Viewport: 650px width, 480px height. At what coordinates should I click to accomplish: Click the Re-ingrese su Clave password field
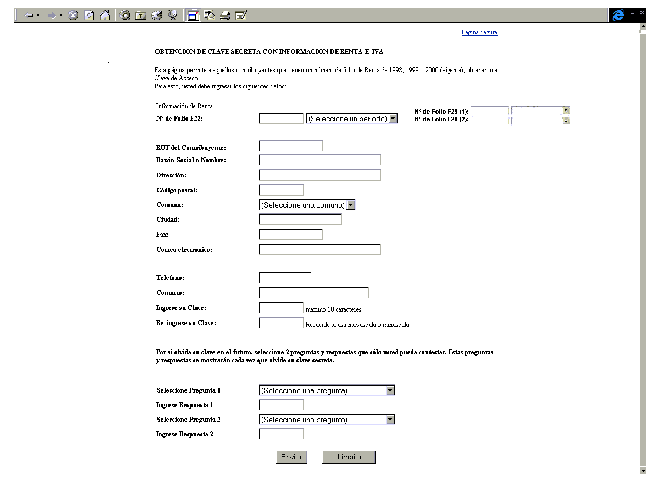(281, 322)
